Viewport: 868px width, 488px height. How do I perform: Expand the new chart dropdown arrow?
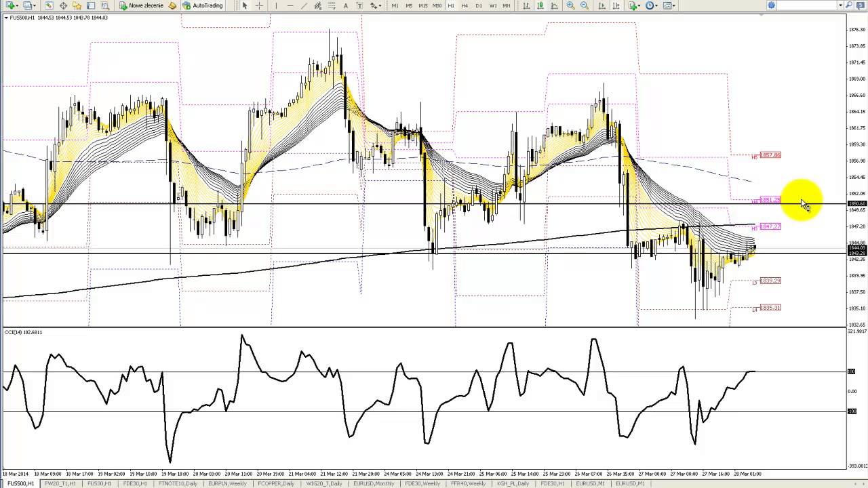[17, 5]
